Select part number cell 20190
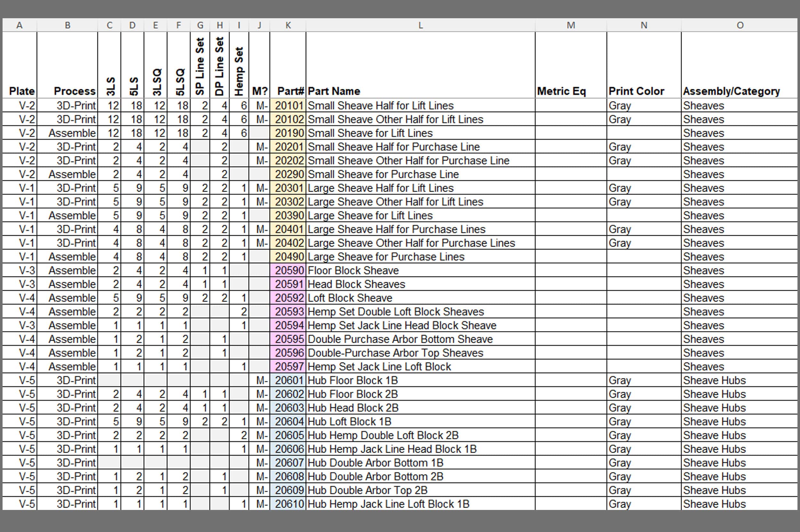The image size is (800, 532). pyautogui.click(x=288, y=133)
